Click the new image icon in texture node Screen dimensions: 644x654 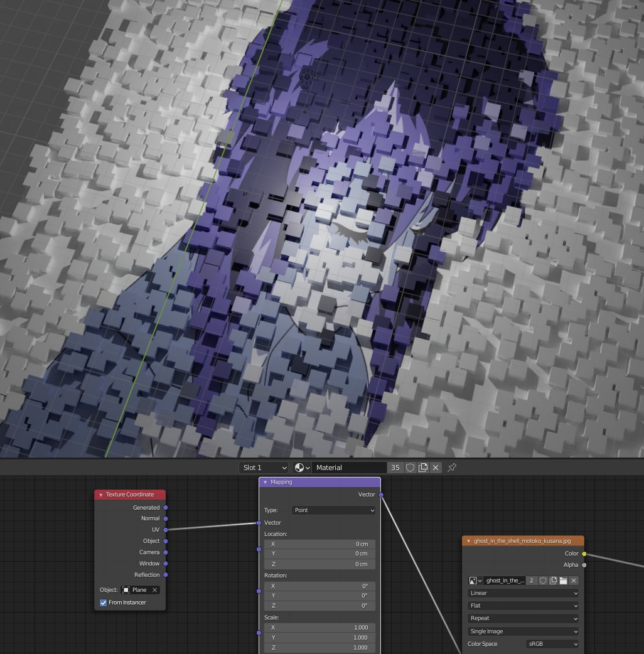pyautogui.click(x=553, y=581)
